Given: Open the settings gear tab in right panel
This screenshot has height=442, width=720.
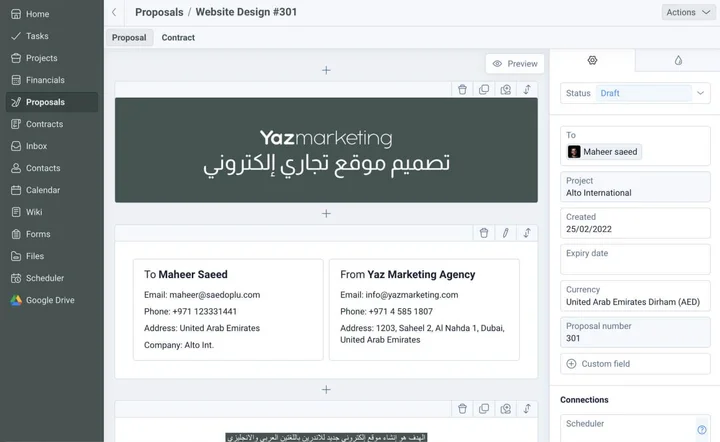Looking at the screenshot, I should click(592, 60).
